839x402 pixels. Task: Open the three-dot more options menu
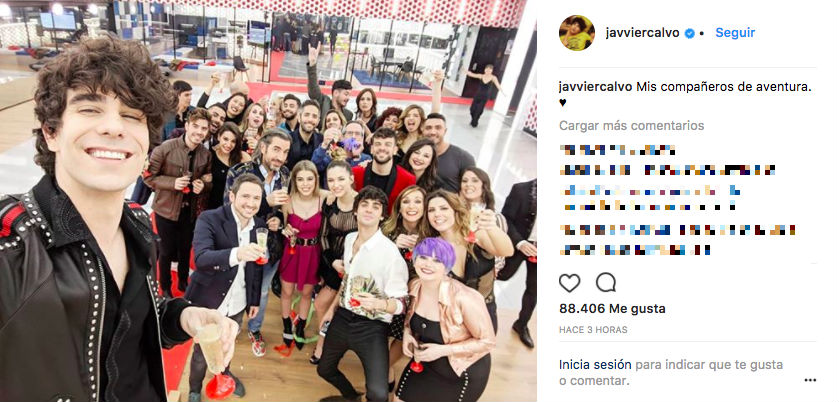coord(810,380)
